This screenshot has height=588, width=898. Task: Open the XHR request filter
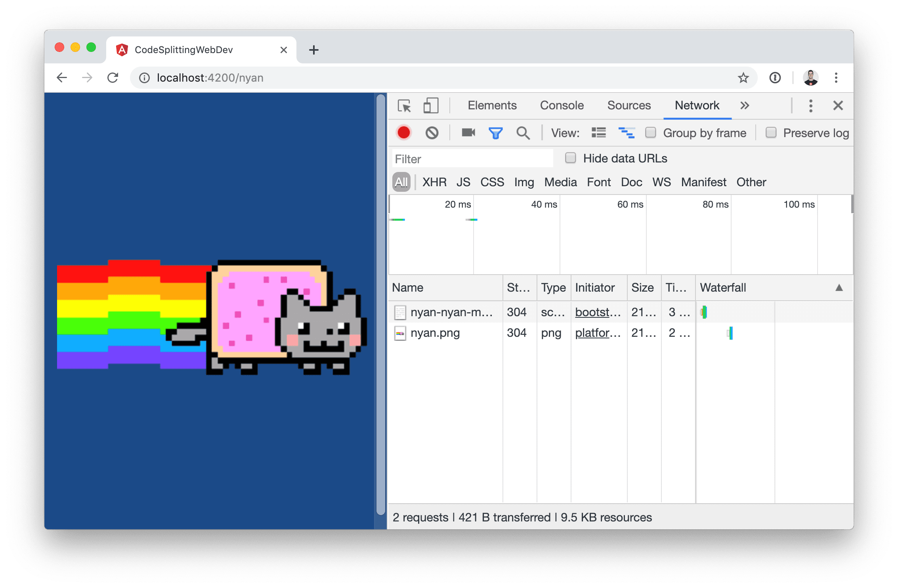coord(433,182)
